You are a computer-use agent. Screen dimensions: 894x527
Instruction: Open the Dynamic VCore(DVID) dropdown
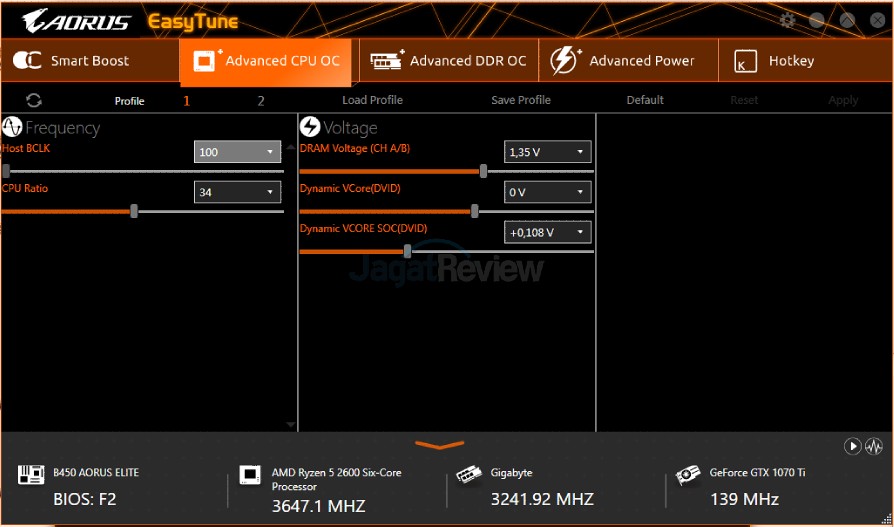pos(547,192)
